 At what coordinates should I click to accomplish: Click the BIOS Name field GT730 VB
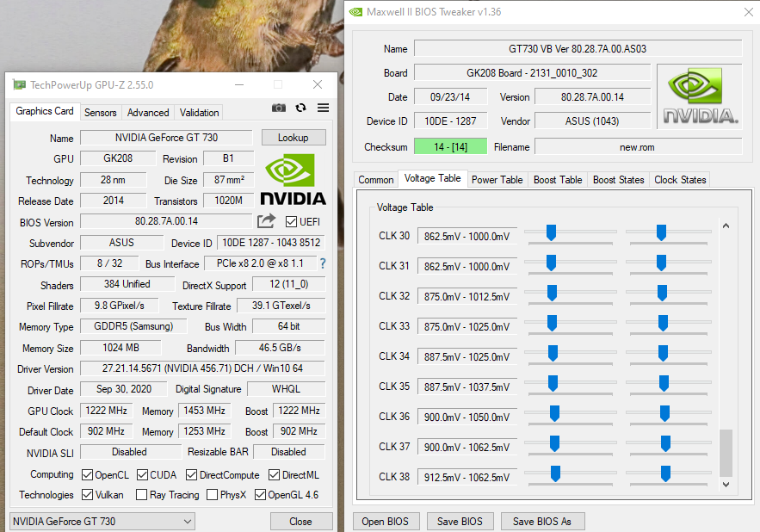tap(578, 48)
